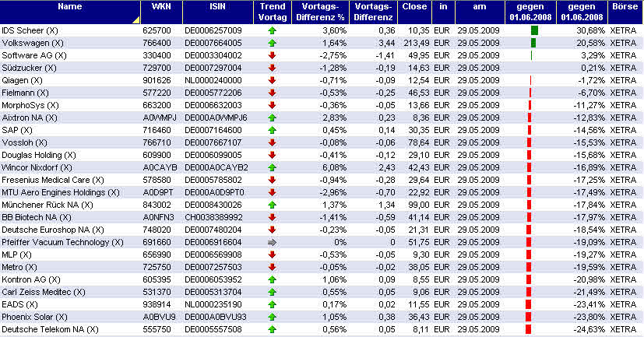The width and height of the screenshot is (644, 337).
Task: Click red down arrow for BB Biotech NA
Action: pyautogui.click(x=272, y=217)
